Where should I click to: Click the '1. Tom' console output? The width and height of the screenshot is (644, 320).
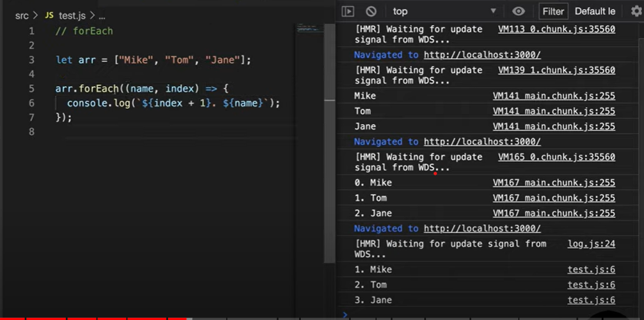[370, 198]
